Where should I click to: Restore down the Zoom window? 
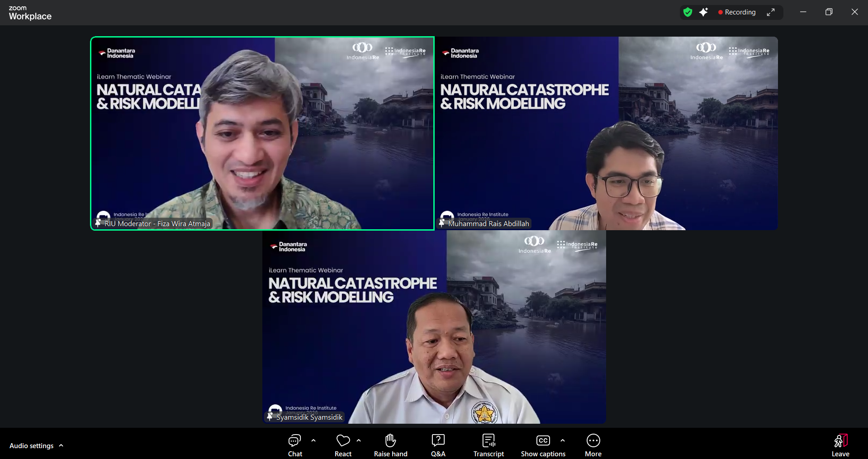tap(829, 12)
